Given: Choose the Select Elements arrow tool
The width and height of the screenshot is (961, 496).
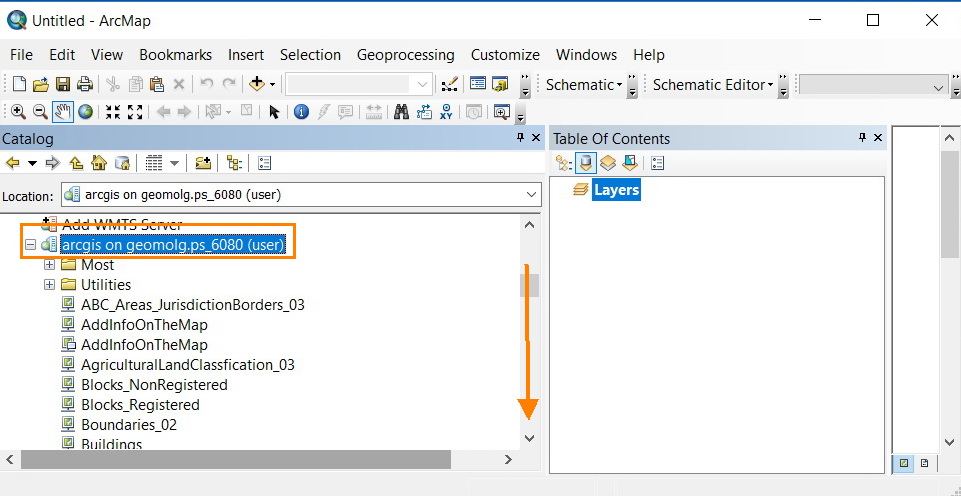Looking at the screenshot, I should click(x=274, y=112).
